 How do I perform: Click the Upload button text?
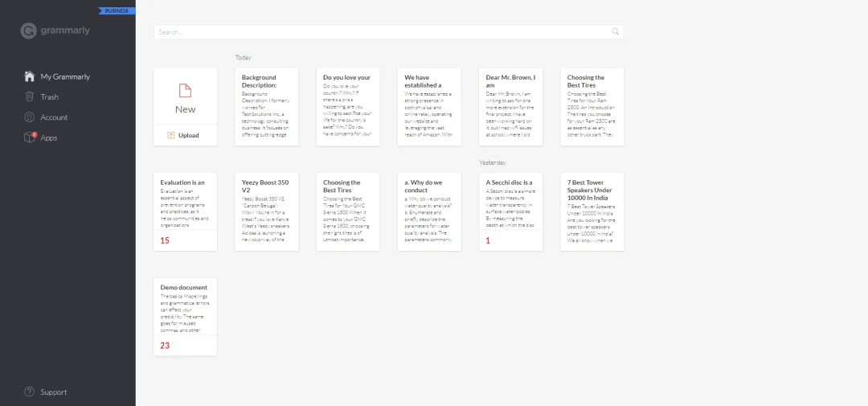tap(188, 135)
